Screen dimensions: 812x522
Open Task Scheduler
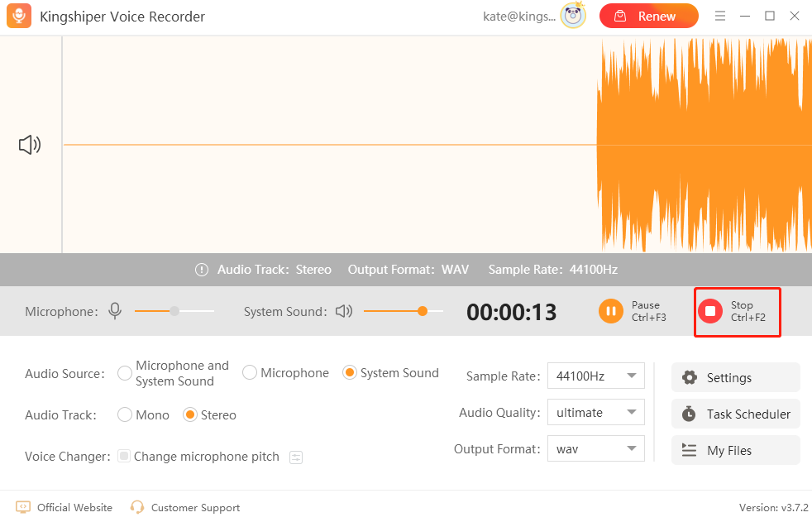point(736,414)
